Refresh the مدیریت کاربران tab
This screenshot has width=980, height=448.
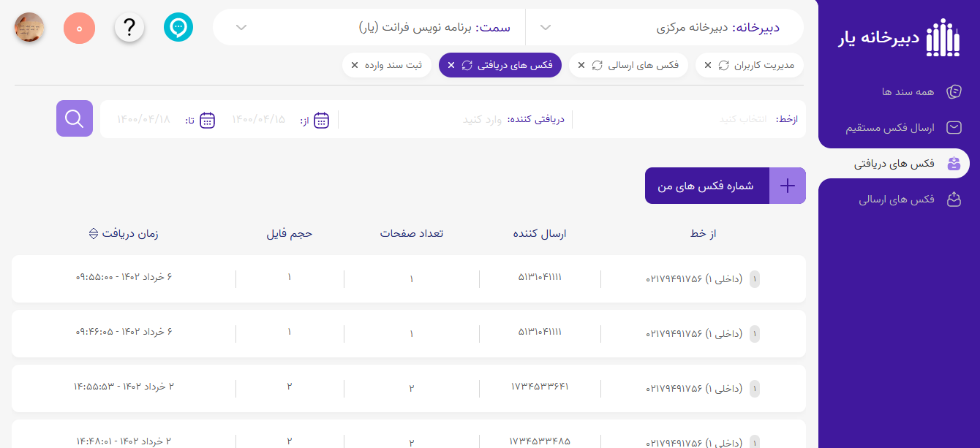[724, 64]
